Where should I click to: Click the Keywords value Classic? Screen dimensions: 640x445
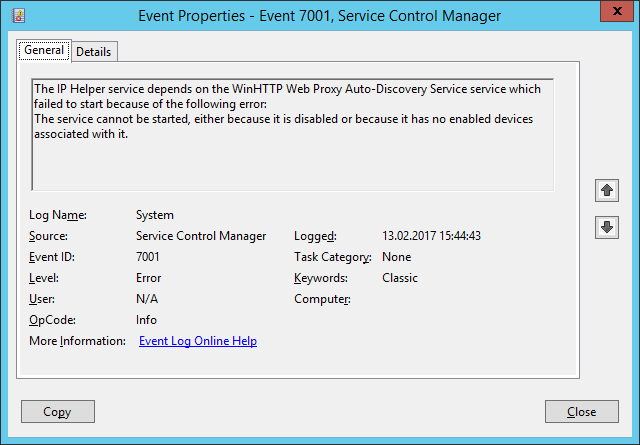click(400, 278)
